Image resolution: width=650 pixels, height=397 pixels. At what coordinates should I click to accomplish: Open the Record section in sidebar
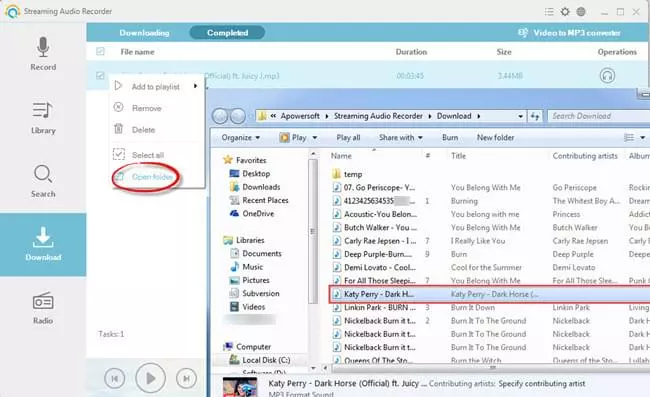click(x=43, y=54)
